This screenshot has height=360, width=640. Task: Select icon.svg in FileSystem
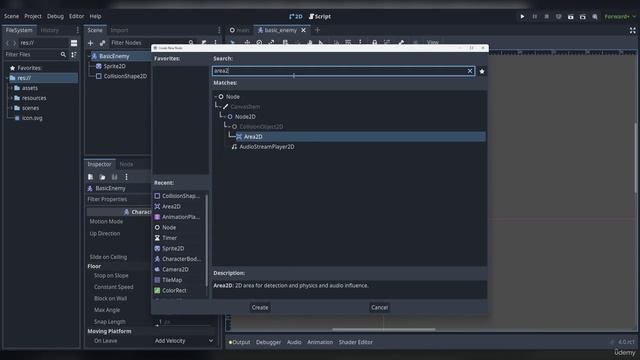[x=32, y=118]
